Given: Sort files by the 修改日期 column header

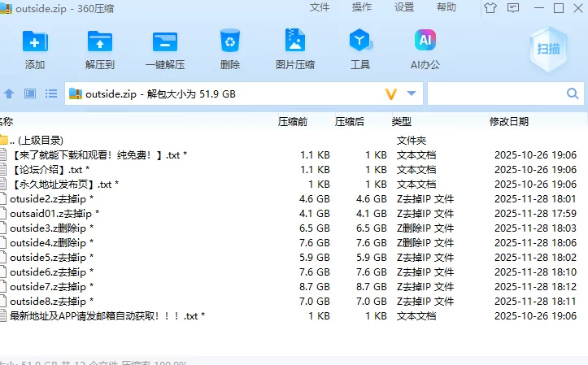Looking at the screenshot, I should pos(508,121).
